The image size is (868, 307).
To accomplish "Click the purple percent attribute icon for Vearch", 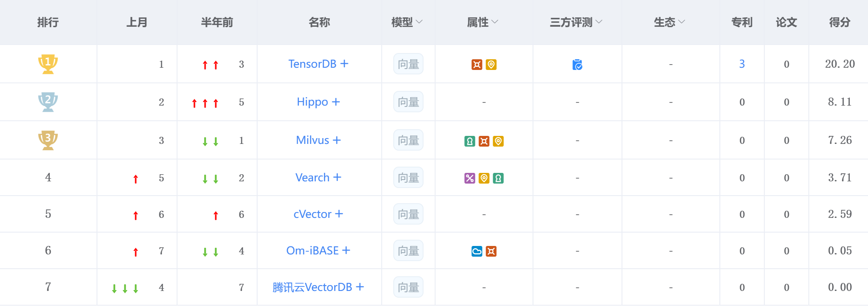I will 470,178.
